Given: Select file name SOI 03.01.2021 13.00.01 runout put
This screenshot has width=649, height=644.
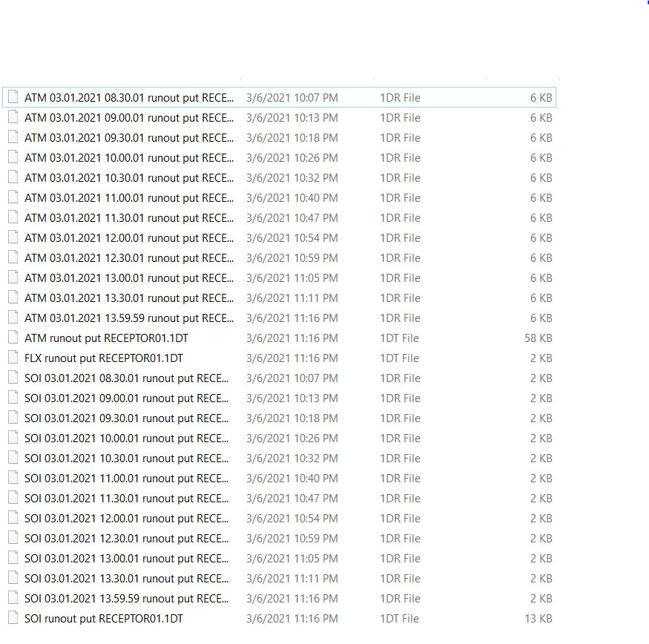Looking at the screenshot, I should click(x=126, y=558).
